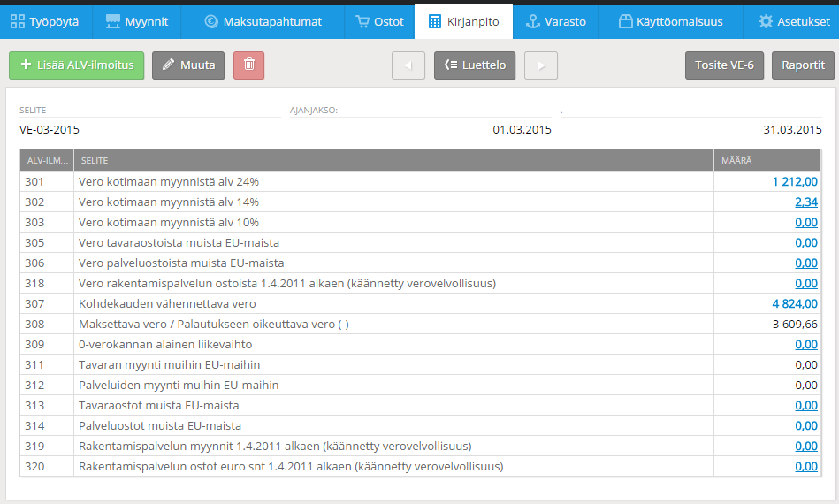
Task: Open Käyttöomaisuus fixed assets tab
Action: (x=670, y=21)
